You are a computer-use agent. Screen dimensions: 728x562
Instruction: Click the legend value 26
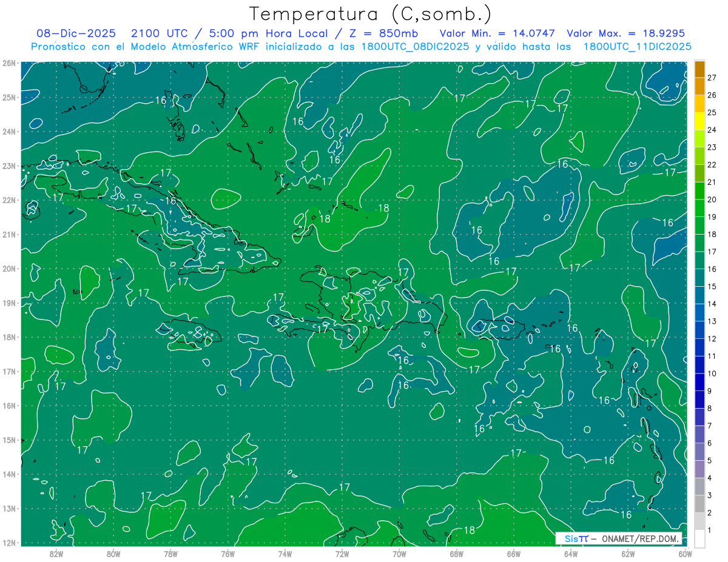click(x=712, y=95)
